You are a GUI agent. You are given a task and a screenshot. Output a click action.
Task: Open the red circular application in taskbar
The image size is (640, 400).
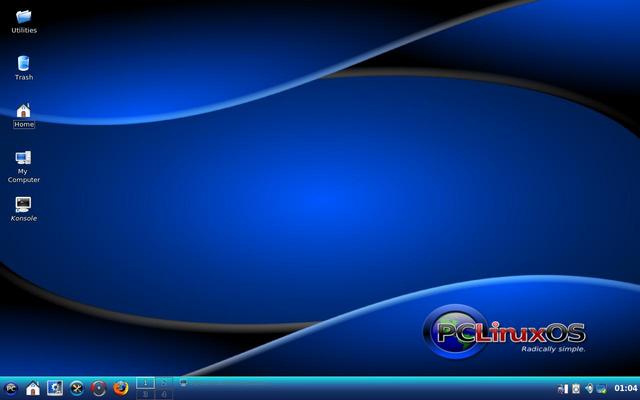(99, 388)
